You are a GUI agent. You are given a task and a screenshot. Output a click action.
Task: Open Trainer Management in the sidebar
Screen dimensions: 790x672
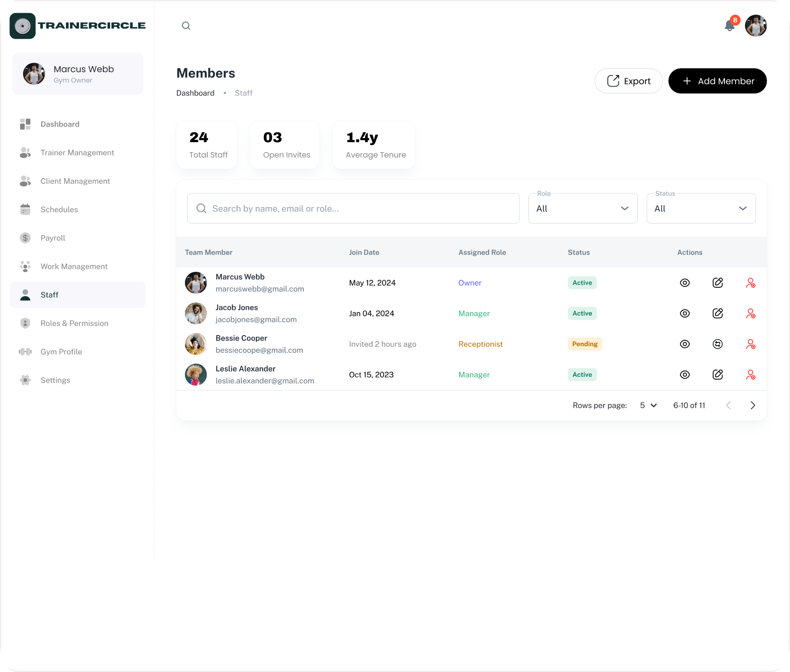pyautogui.click(x=78, y=153)
